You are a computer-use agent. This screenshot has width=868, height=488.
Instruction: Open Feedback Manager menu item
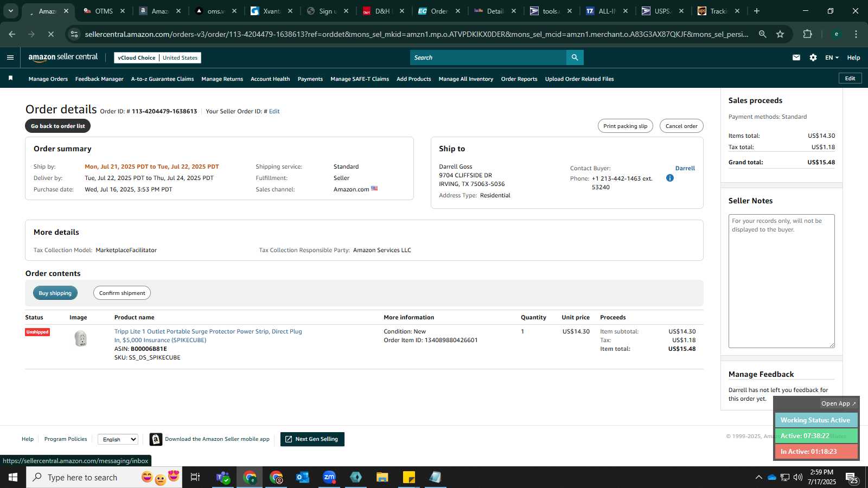click(99, 79)
